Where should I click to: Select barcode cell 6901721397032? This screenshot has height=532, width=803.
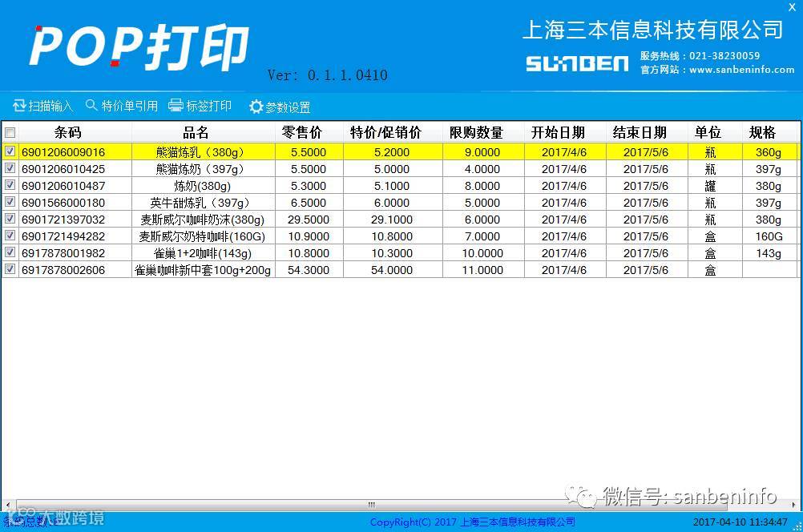tap(75, 220)
